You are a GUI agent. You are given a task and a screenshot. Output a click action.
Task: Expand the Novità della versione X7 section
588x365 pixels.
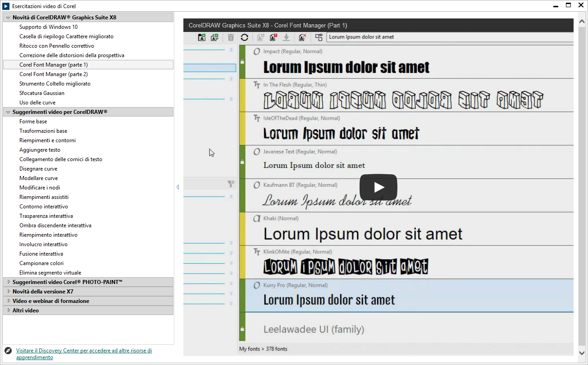tap(8, 292)
